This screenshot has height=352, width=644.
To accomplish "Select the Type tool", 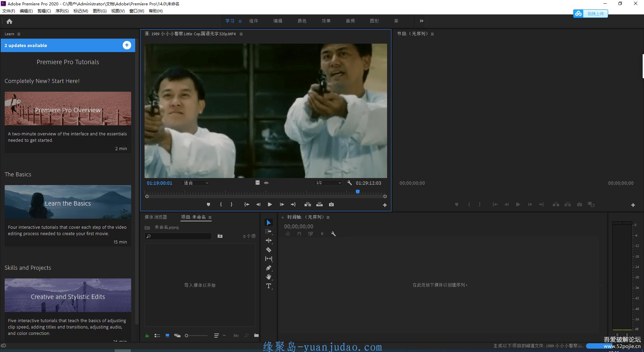I will [x=269, y=286].
